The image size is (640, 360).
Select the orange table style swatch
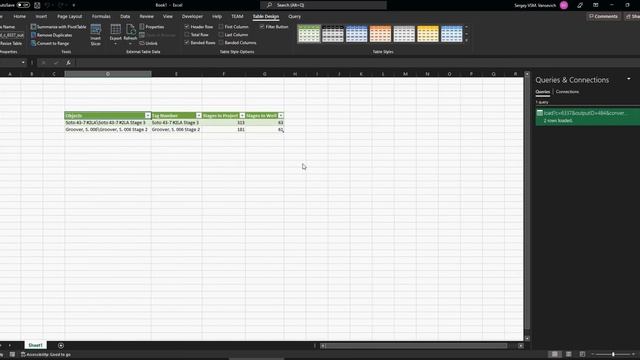coord(380,33)
